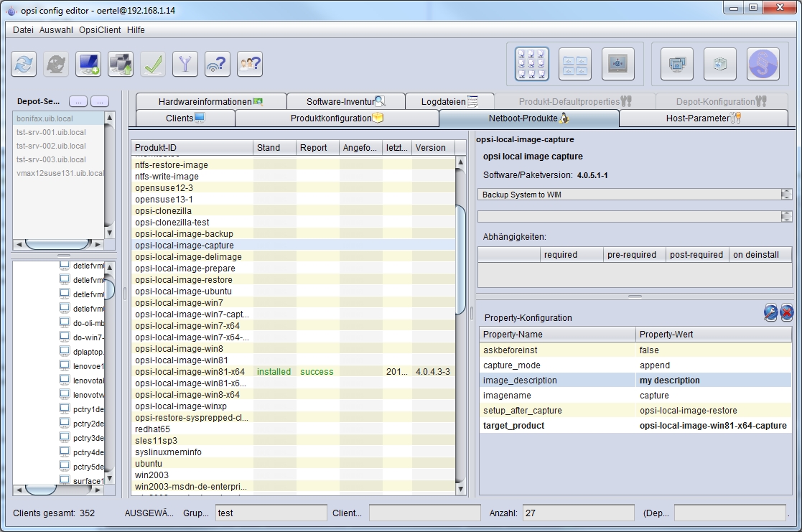Switch to the Clients tab
The width and height of the screenshot is (802, 532).
pyautogui.click(x=185, y=118)
